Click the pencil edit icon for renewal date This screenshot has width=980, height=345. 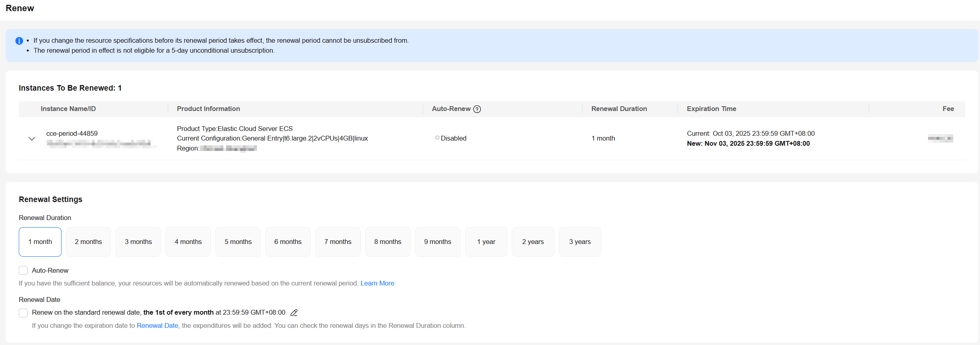[294, 313]
